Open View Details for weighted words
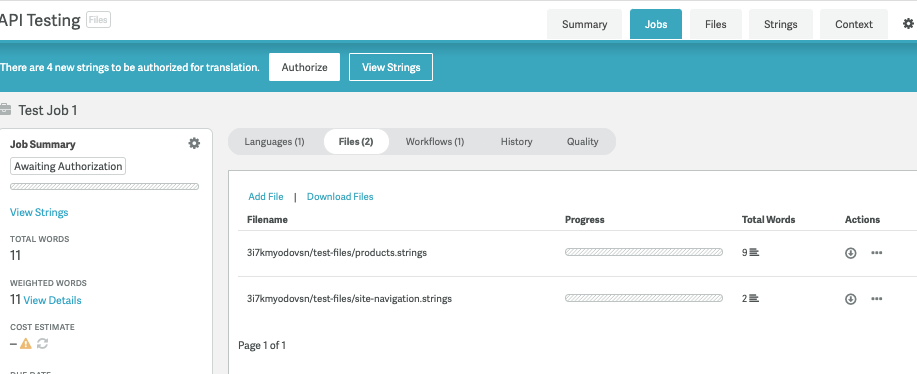917x374 pixels. tap(52, 300)
